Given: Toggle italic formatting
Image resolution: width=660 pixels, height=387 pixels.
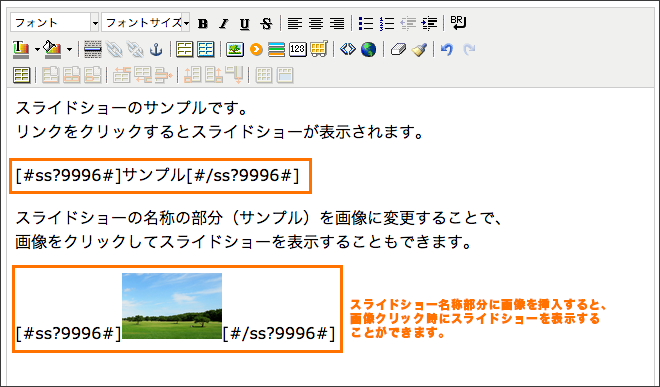Looking at the screenshot, I should tap(224, 24).
